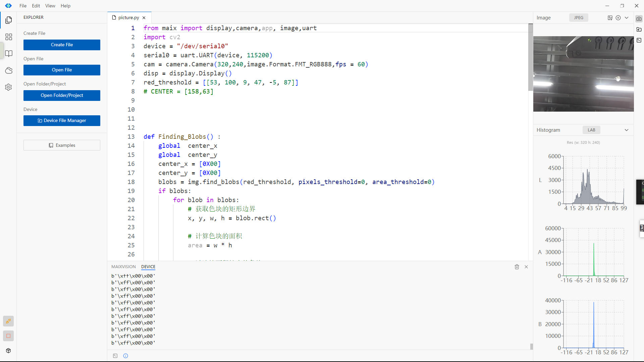
Task: Open the Device File Manager
Action: tap(62, 121)
